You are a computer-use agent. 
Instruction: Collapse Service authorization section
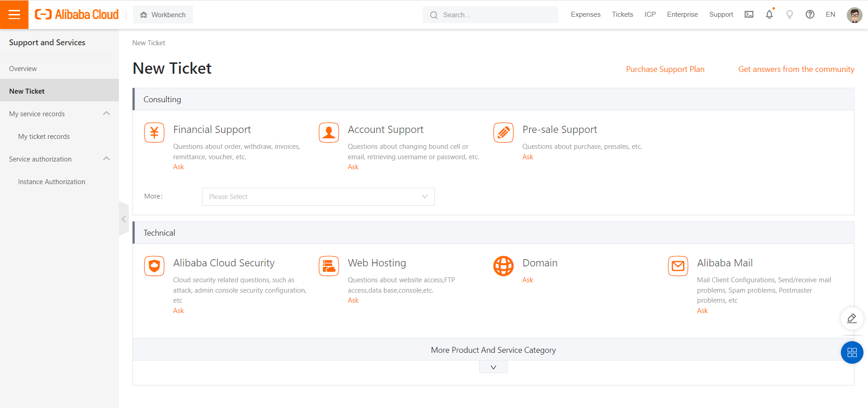click(107, 159)
